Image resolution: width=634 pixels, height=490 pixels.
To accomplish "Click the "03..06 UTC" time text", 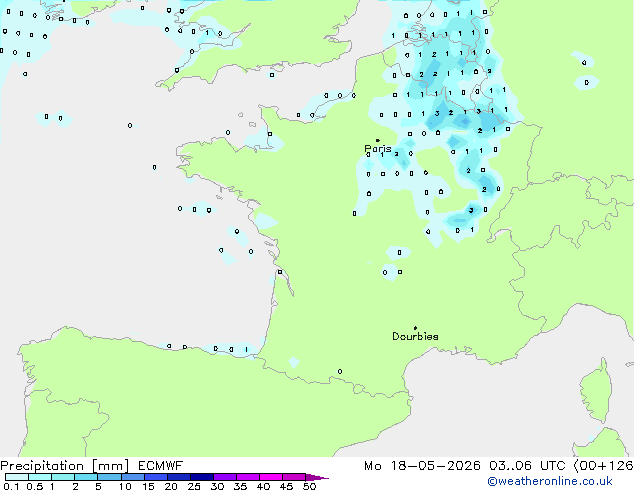I will tap(527, 466).
